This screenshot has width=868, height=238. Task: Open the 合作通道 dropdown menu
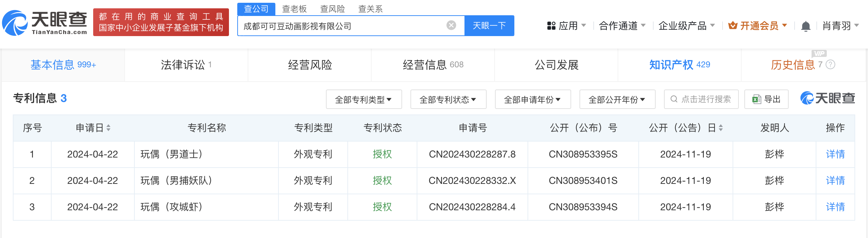coord(622,26)
